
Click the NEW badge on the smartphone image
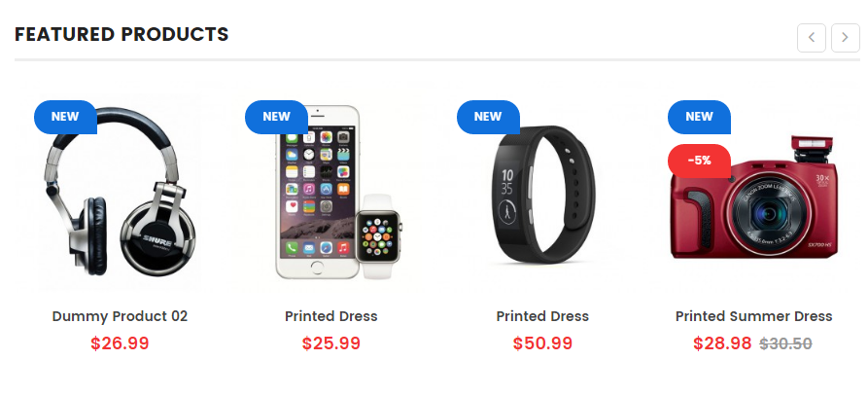[276, 117]
